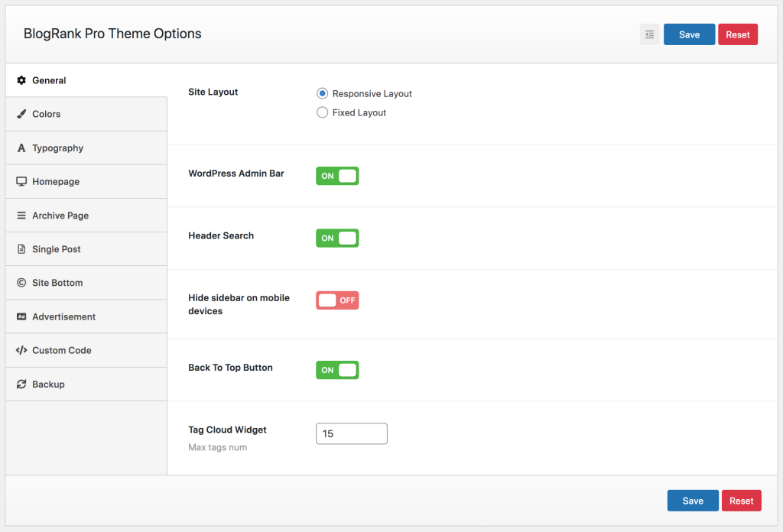This screenshot has height=532, width=783.
Task: Click the bottom Reset button
Action: point(741,501)
